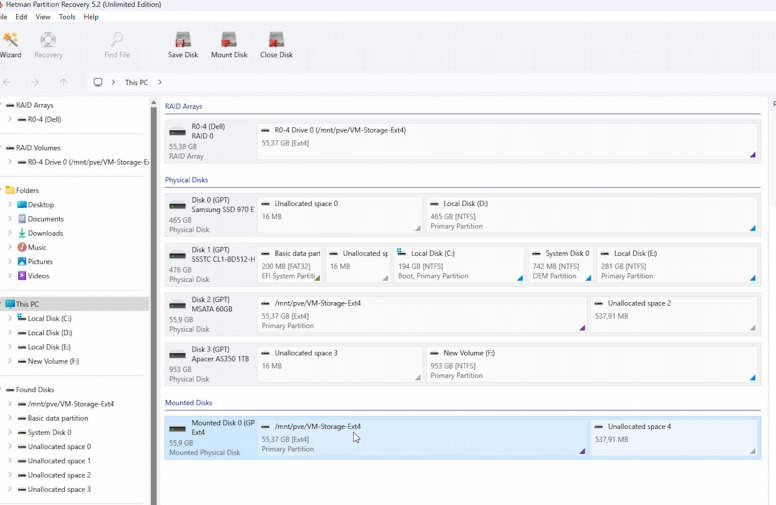Image resolution: width=776 pixels, height=505 pixels.
Task: Select the Local Disk (C:) 194 GB partition
Action: (x=459, y=264)
